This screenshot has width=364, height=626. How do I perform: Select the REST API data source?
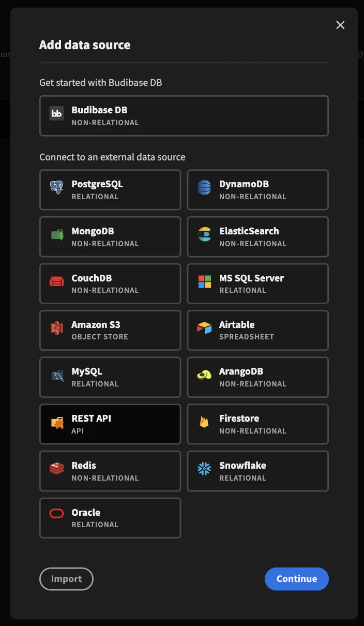point(110,424)
